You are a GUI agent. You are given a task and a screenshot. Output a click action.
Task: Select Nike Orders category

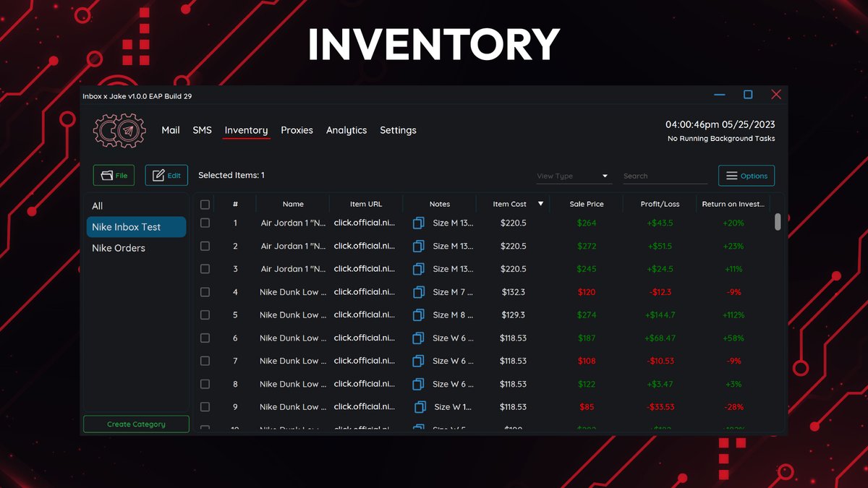(136, 248)
